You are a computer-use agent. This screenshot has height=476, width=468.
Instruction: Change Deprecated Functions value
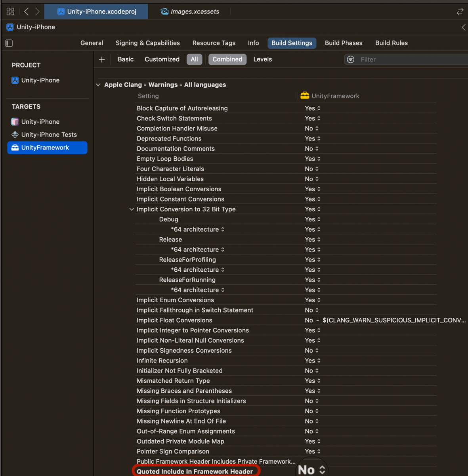(x=313, y=138)
